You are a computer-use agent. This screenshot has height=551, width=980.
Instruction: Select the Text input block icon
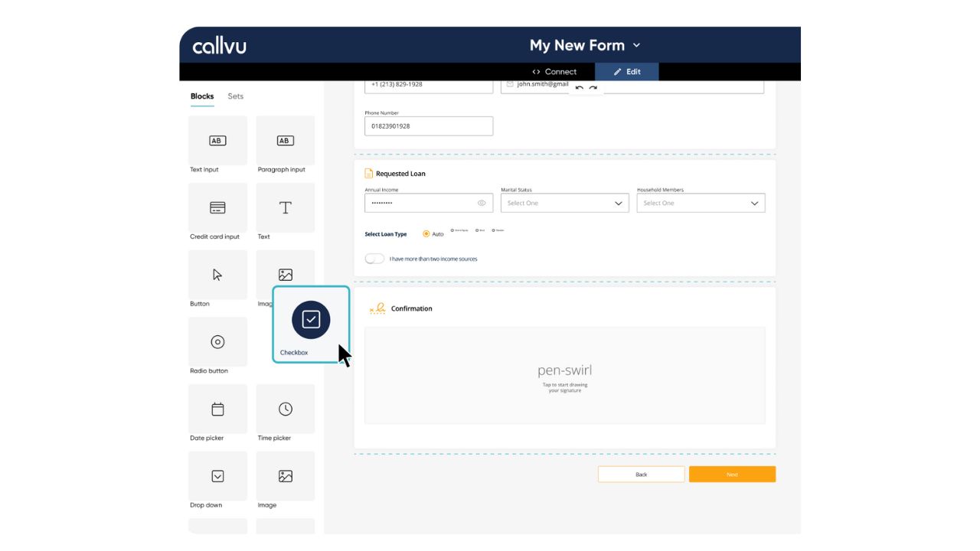tap(217, 141)
